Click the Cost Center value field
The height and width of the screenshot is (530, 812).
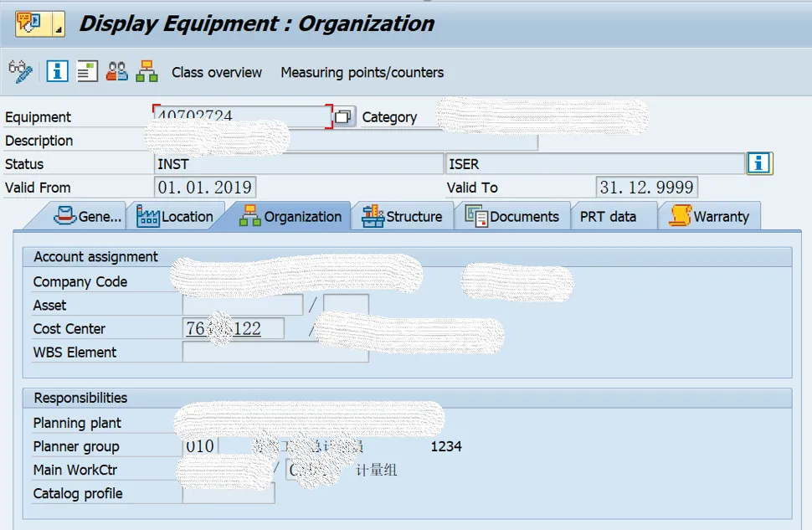[x=233, y=328]
